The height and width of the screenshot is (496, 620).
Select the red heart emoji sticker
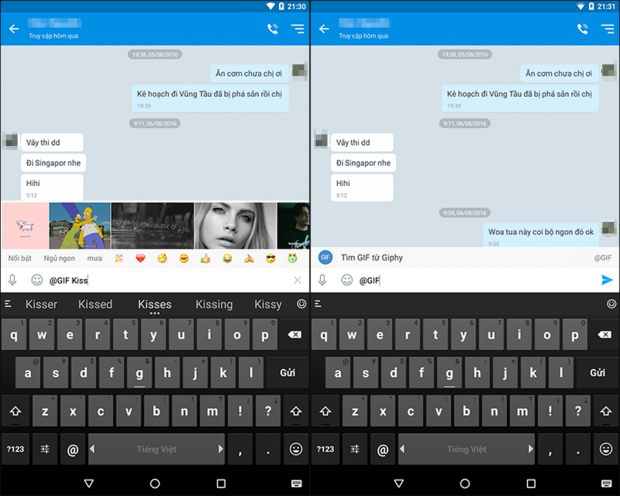141,258
